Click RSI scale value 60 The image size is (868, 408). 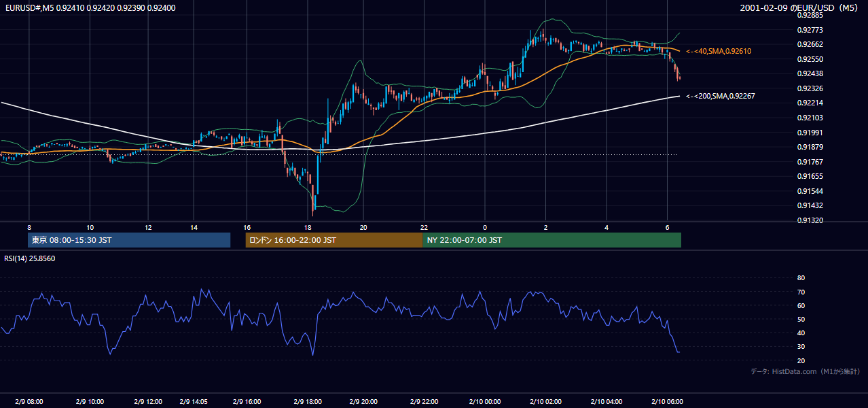coord(801,305)
